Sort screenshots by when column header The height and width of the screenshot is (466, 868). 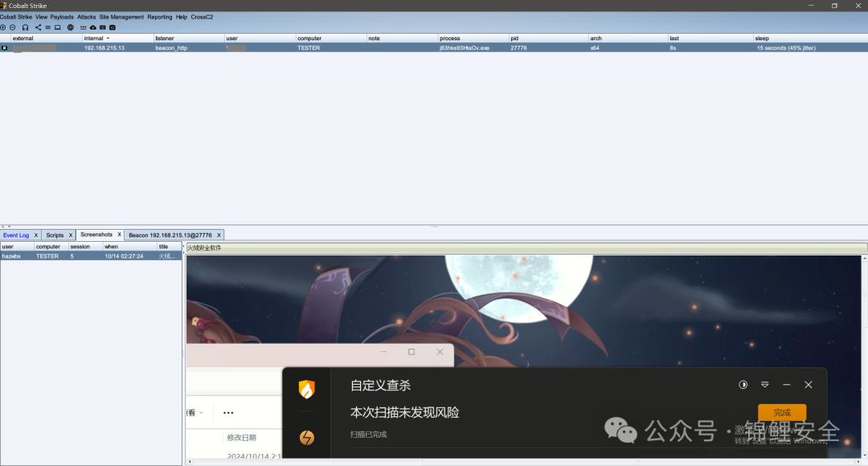[x=129, y=247]
